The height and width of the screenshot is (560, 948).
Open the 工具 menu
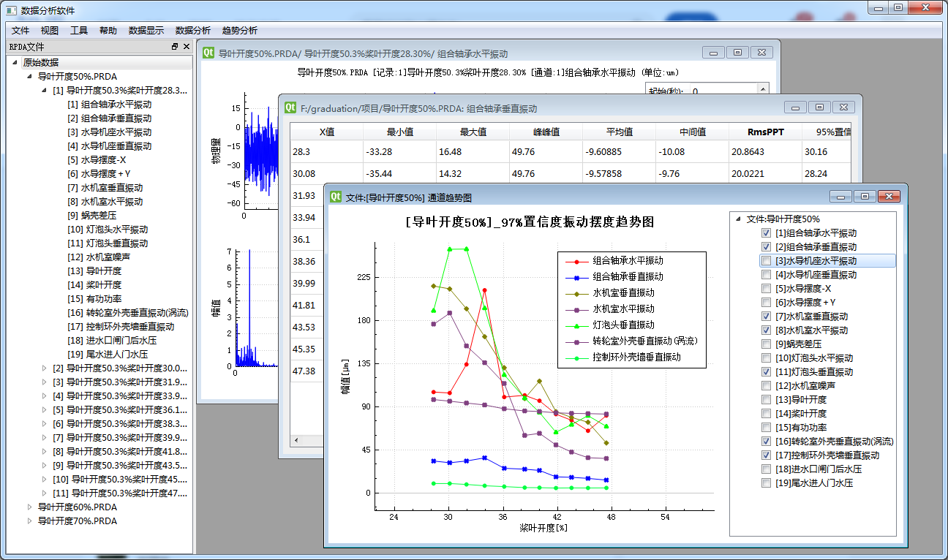pyautogui.click(x=78, y=30)
